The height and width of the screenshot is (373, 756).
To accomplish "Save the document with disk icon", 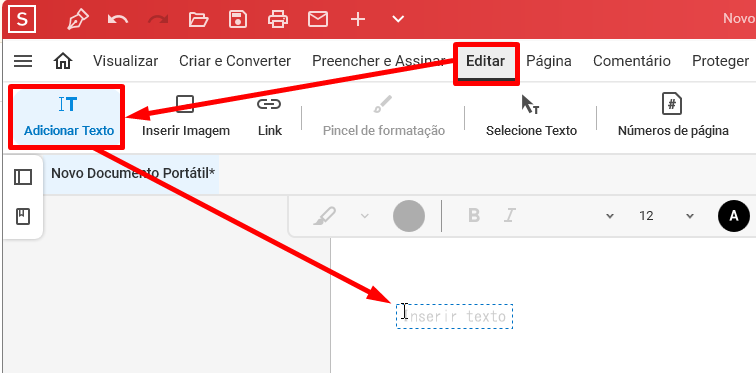I will pyautogui.click(x=238, y=20).
